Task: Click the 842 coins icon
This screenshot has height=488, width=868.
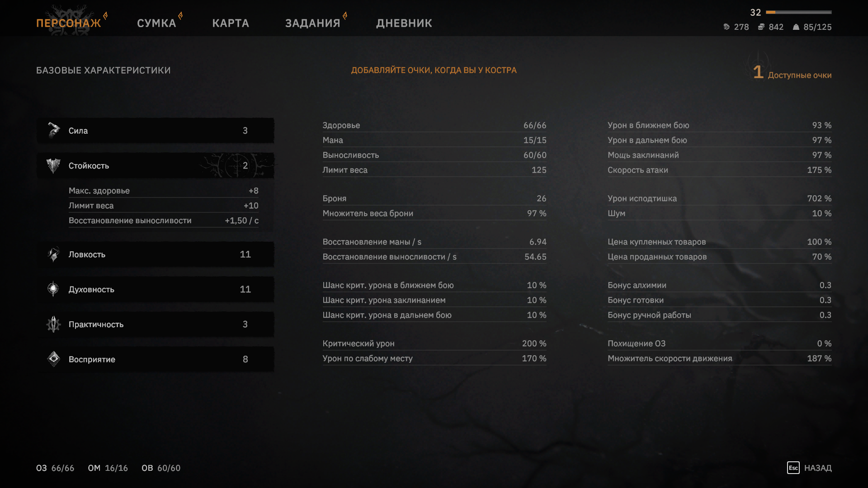Action: (761, 27)
